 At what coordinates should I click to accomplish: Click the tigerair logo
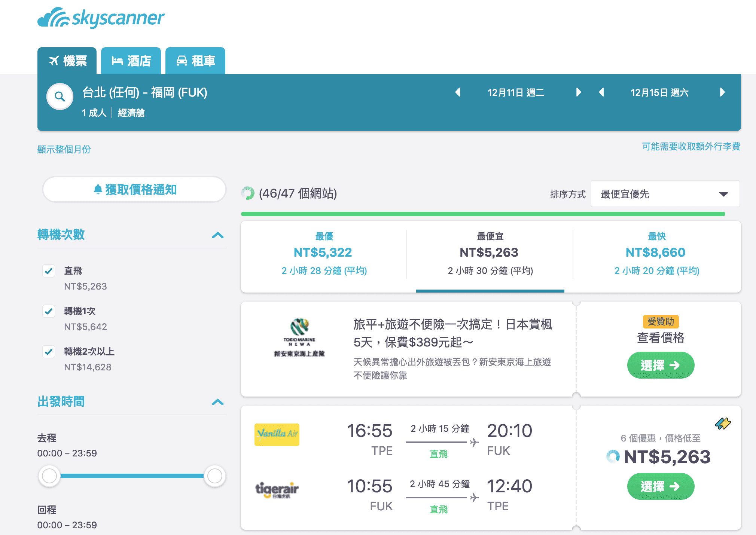[277, 490]
